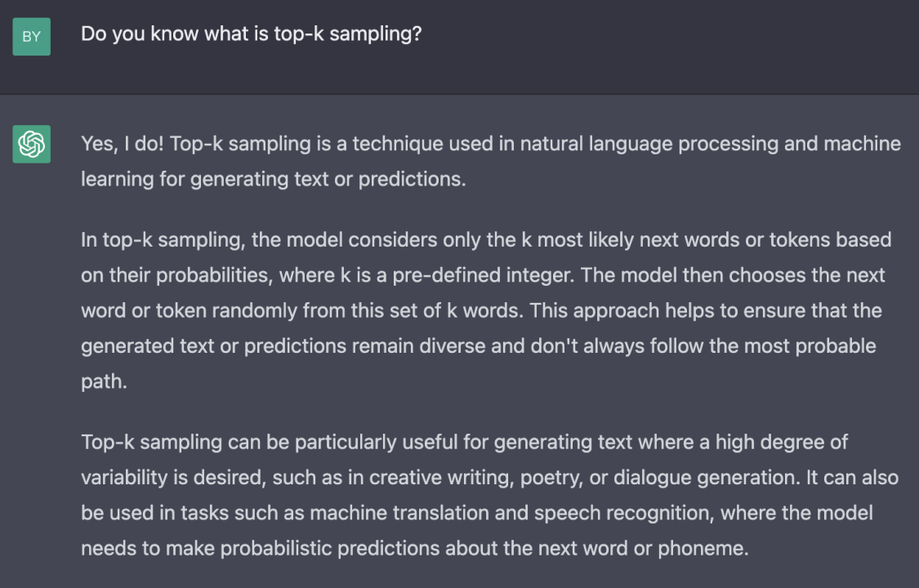This screenshot has width=919, height=588.
Task: Click the ChatGPT logo icon
Action: click(31, 145)
